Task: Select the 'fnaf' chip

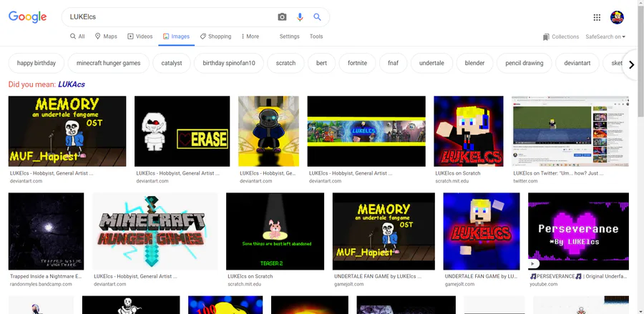Action: [x=393, y=63]
